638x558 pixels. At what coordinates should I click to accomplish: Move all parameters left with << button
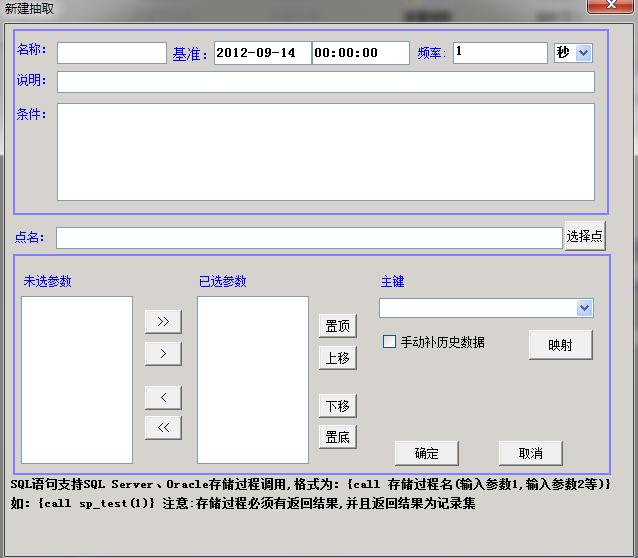pos(163,427)
